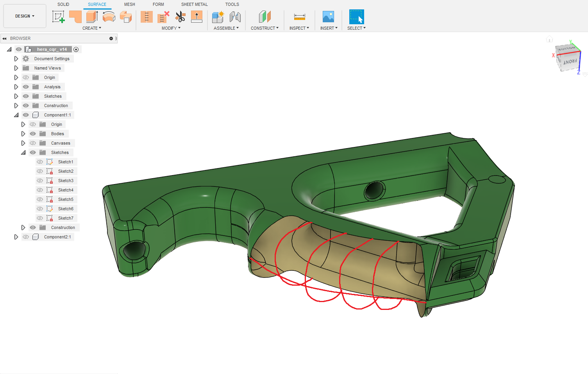Select the Create Sketch tool
Screen dimensions: 588x374
[x=58, y=17]
